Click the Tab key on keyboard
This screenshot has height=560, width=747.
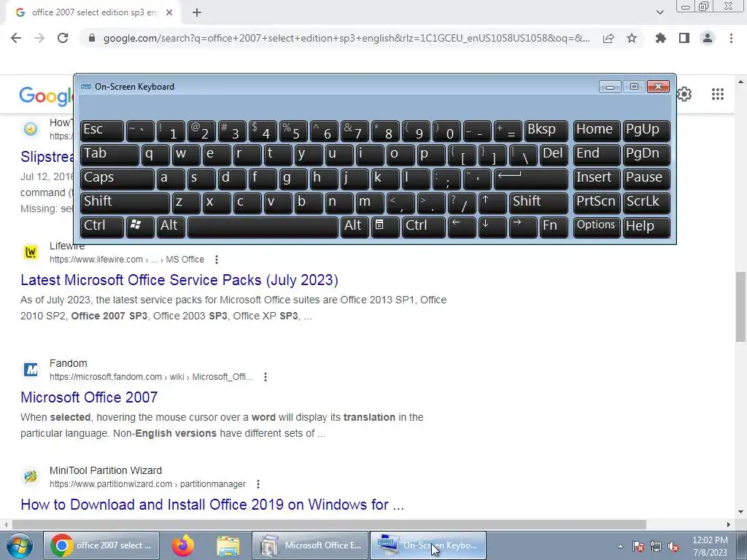(109, 155)
